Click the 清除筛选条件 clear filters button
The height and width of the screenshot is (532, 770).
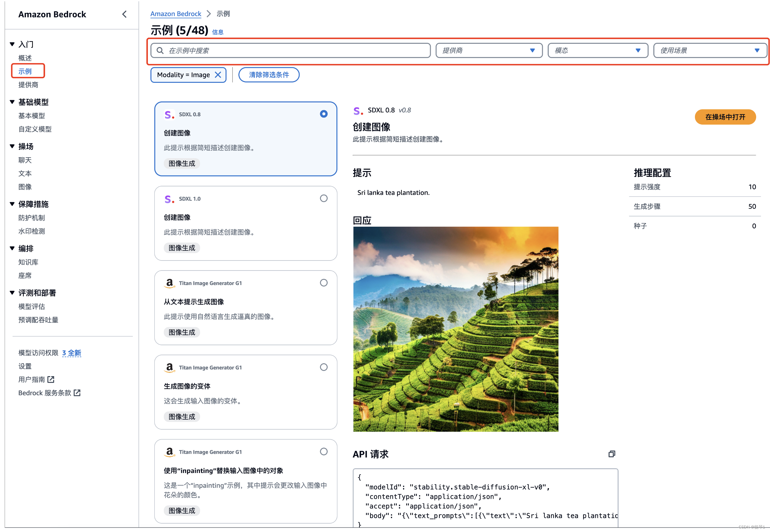268,75
